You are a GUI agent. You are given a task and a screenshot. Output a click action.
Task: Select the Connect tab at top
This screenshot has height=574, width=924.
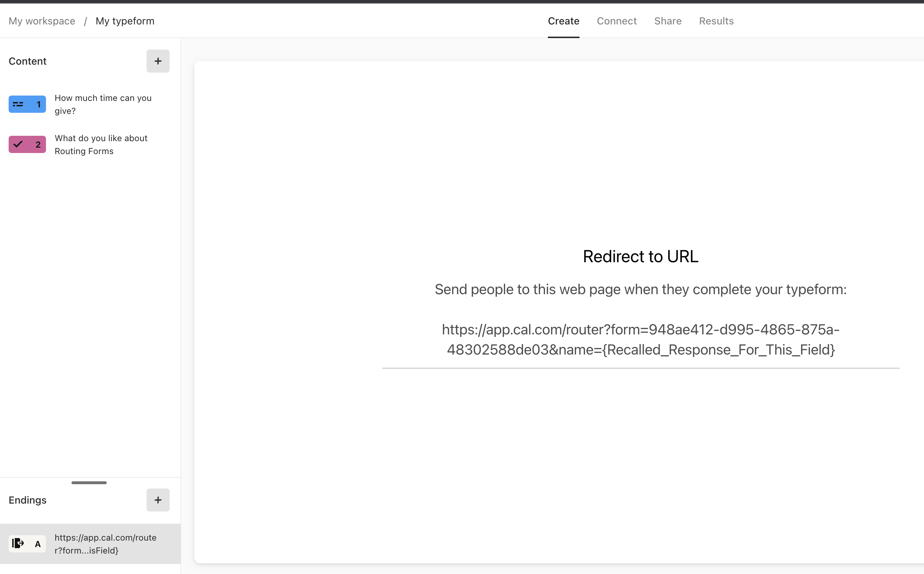pyautogui.click(x=616, y=20)
